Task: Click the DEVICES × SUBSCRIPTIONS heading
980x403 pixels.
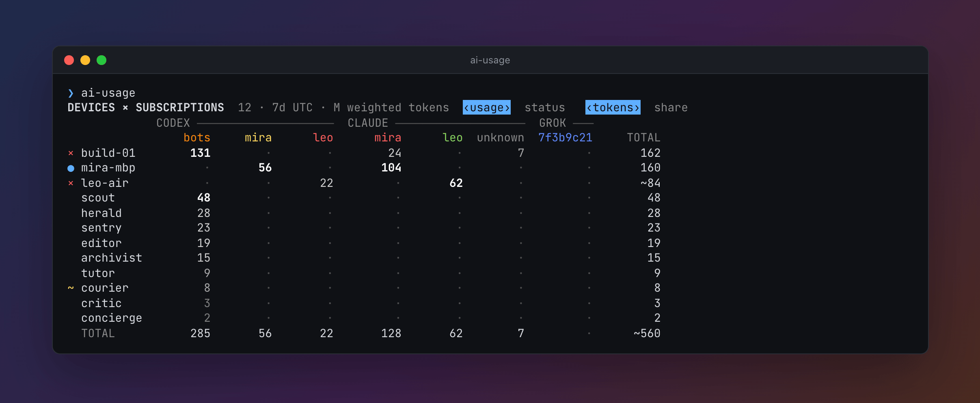Action: coord(146,108)
